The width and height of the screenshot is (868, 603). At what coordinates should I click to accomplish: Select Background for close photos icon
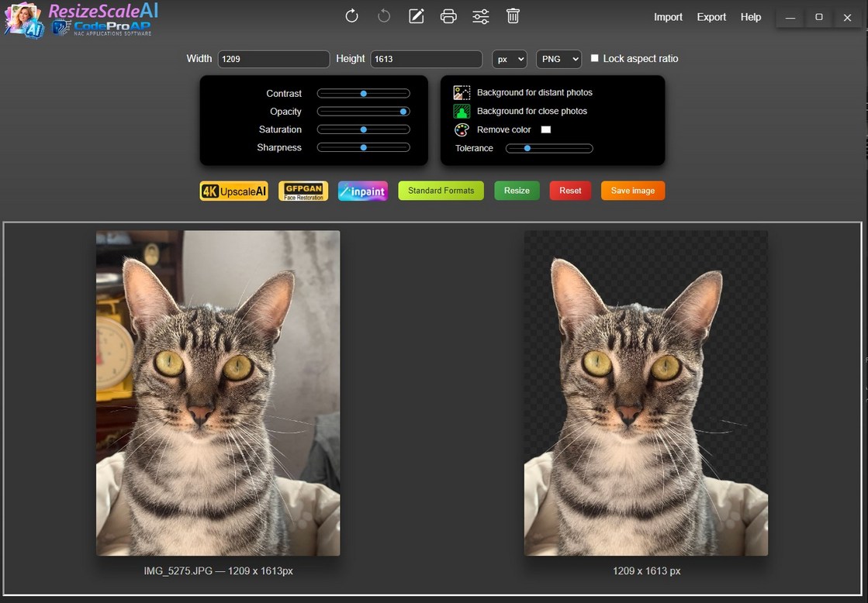(462, 112)
